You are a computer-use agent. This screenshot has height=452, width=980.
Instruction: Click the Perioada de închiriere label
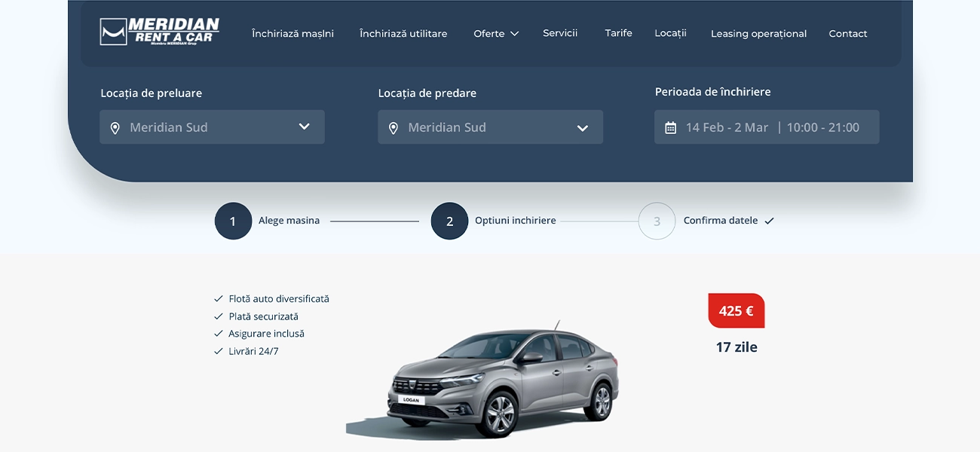coord(712,92)
